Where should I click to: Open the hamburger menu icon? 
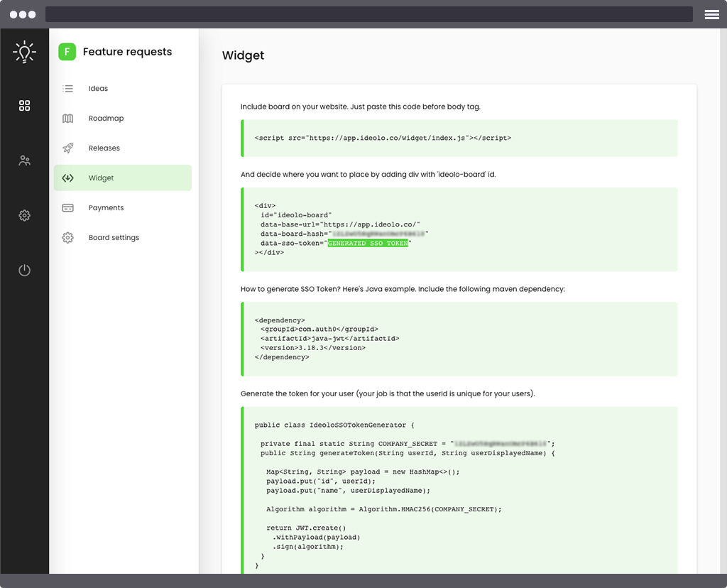(711, 14)
